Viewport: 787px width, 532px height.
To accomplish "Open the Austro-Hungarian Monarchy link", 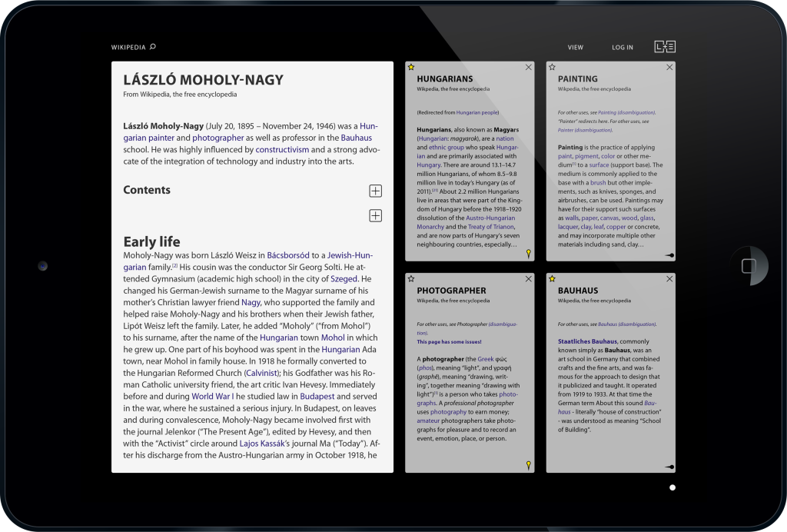I will coord(466,222).
